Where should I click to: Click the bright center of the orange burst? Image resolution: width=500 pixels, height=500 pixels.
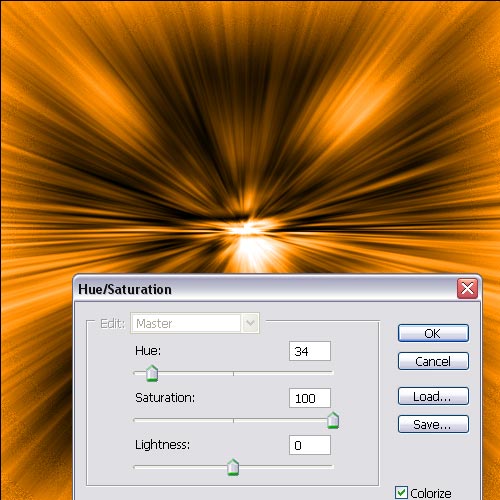tap(247, 230)
